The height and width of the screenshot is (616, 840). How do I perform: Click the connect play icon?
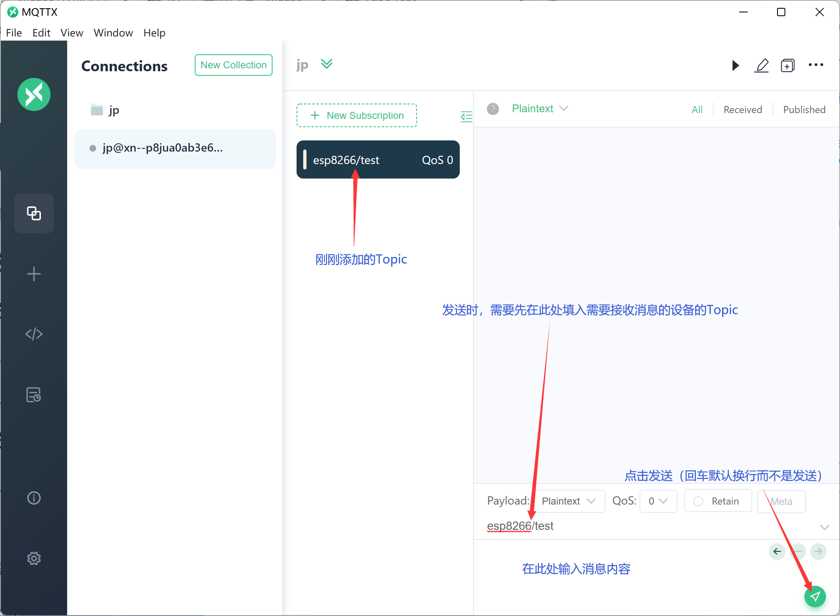pos(735,65)
